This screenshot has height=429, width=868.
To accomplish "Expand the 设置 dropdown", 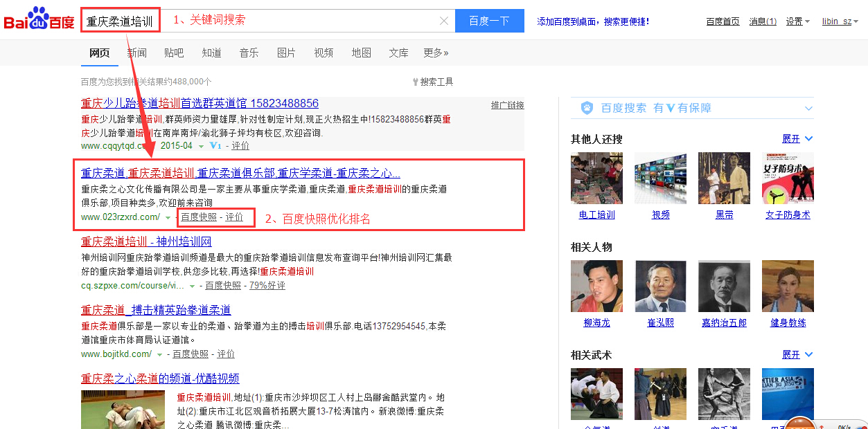I will click(797, 21).
